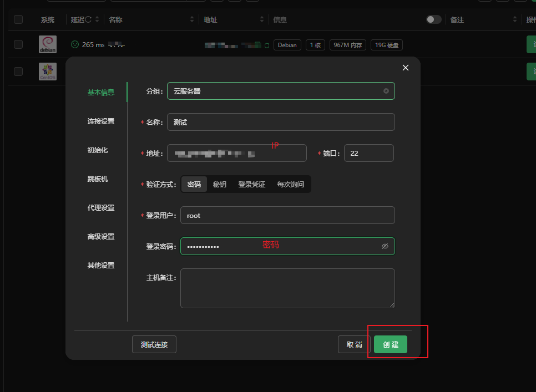Select the CentOS server icon
536x392 pixels.
click(x=47, y=71)
